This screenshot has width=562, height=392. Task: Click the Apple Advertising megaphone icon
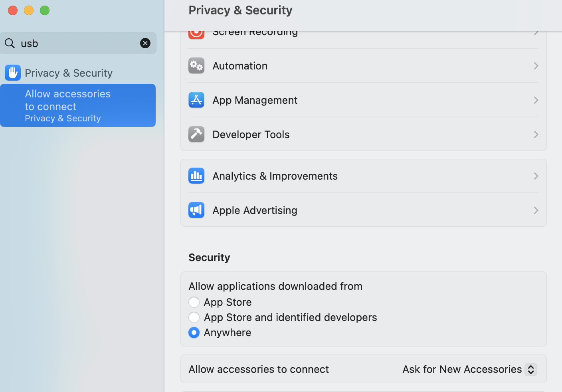point(196,210)
